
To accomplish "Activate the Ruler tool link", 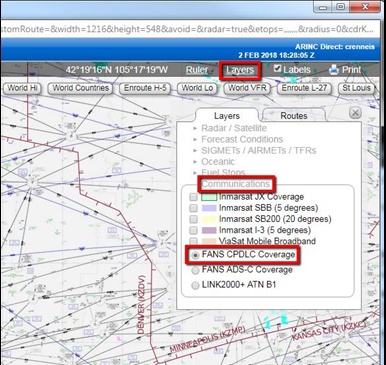I will [x=197, y=70].
